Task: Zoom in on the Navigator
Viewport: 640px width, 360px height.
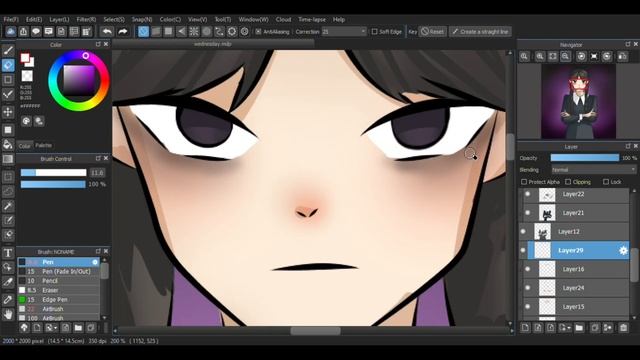Action: 540,56
